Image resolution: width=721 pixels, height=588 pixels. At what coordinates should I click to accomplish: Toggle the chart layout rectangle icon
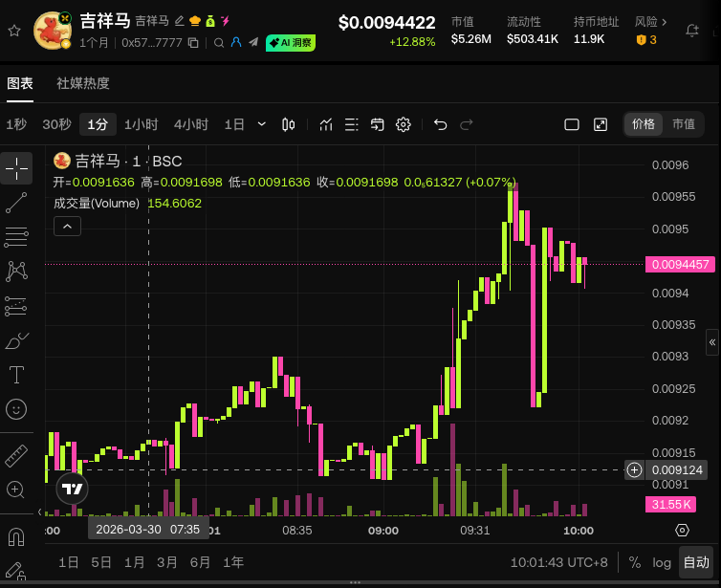[x=572, y=124]
